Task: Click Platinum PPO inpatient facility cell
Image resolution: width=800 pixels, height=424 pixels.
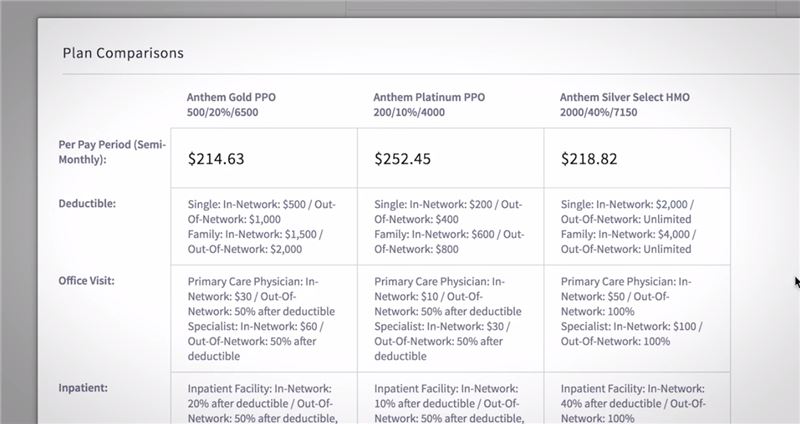Action: (x=451, y=398)
